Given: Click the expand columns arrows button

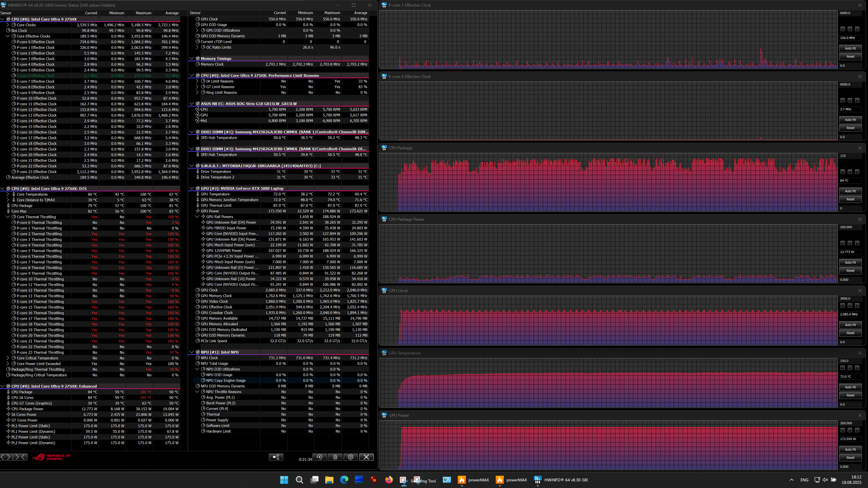Looking at the screenshot, I should (6, 457).
